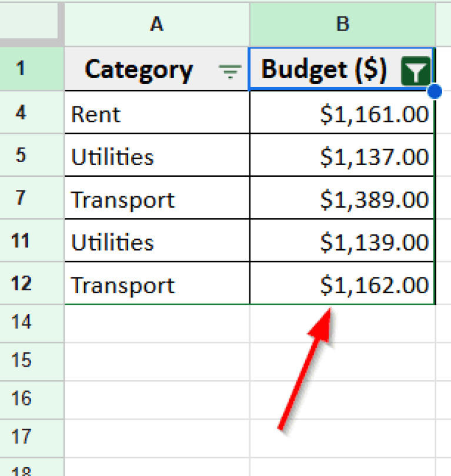
Task: Select the cell showing $1,389.00
Action: tap(342, 199)
